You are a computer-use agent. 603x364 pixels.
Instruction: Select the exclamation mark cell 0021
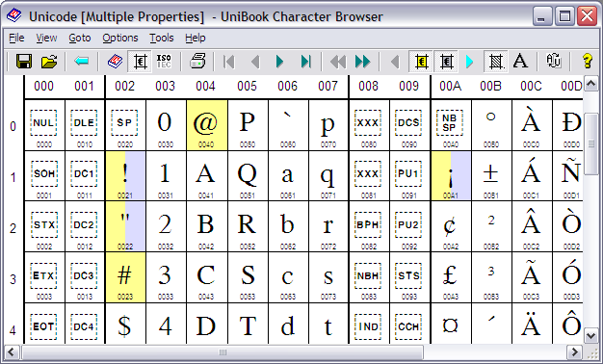[x=125, y=175]
